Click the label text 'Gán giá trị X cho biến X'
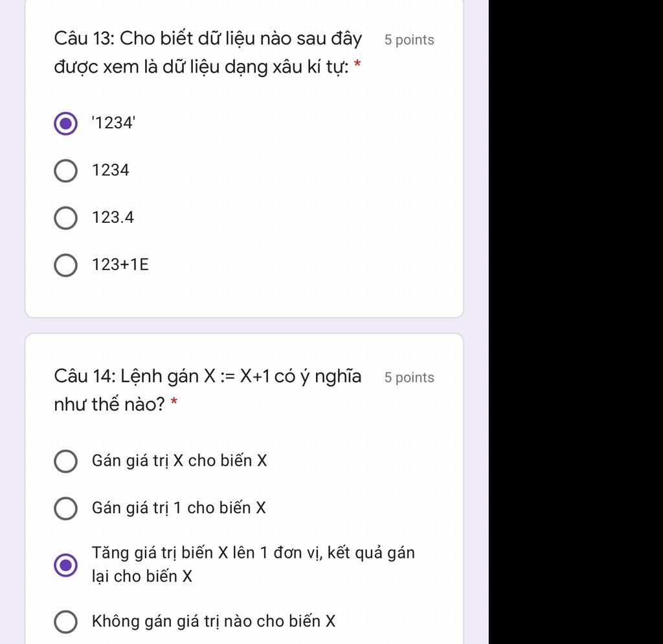The image size is (663, 644). pyautogui.click(x=179, y=461)
